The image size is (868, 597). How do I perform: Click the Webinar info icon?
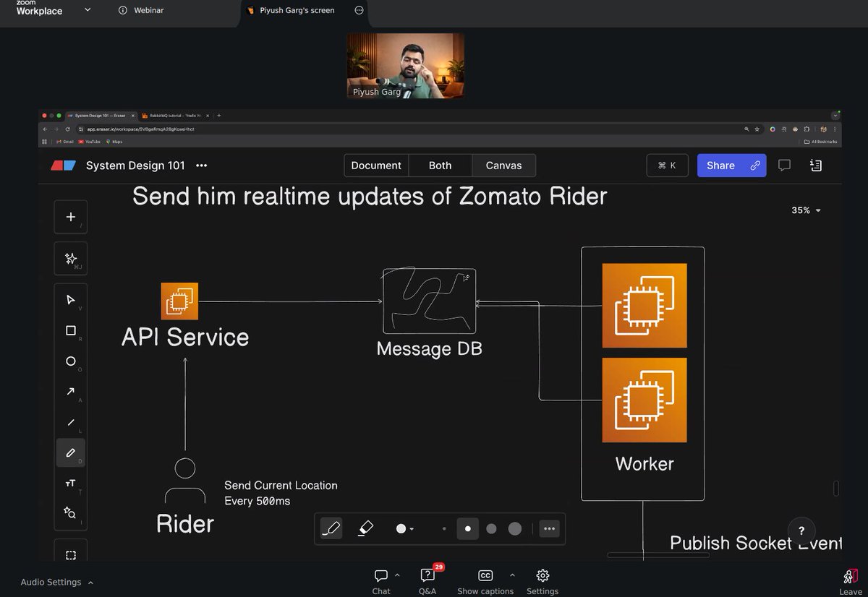[122, 11]
